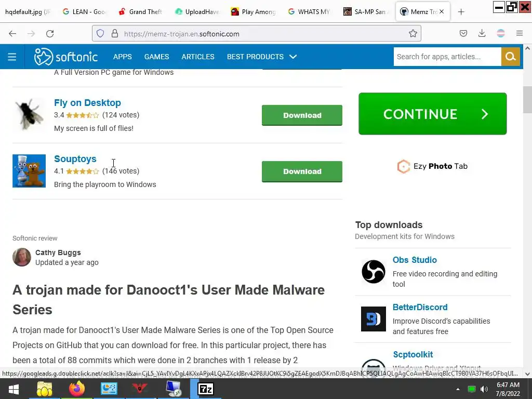Click the Fly on Desktop fly icon
532x399 pixels.
click(29, 115)
